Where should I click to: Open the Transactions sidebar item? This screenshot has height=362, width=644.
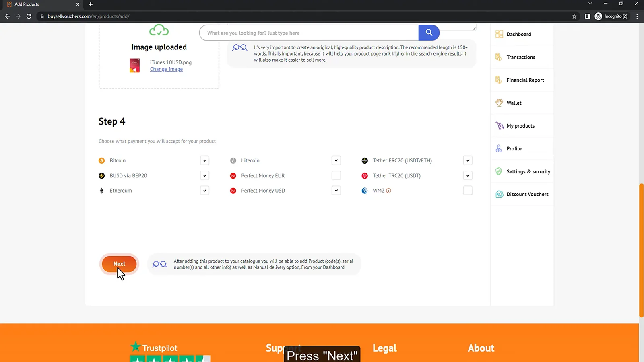[520, 57]
